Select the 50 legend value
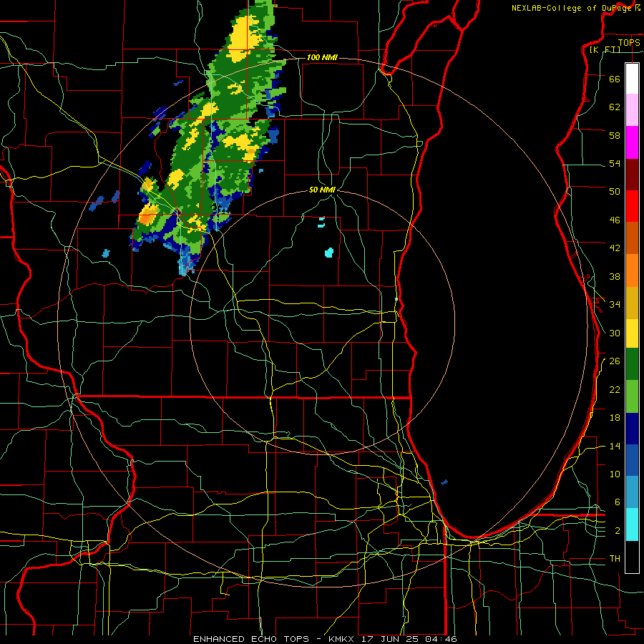Viewport: 644px width, 644px height. [615, 192]
